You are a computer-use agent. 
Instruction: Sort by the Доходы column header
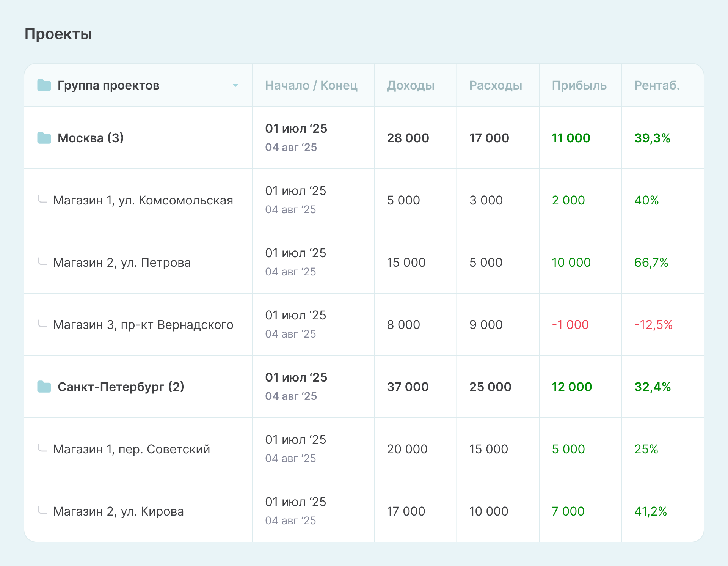tap(410, 85)
